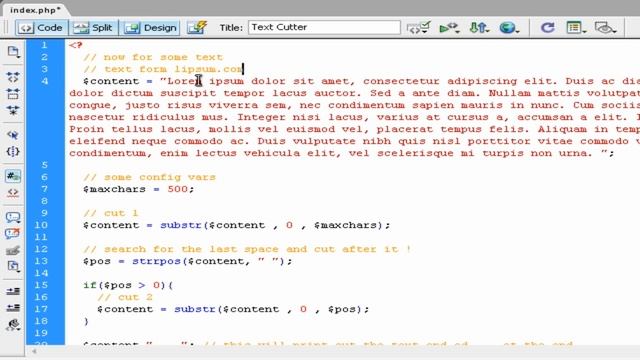The height and width of the screenshot is (360, 640).
Task: Click the '$maxchars' variable on line 7
Action: click(114, 189)
